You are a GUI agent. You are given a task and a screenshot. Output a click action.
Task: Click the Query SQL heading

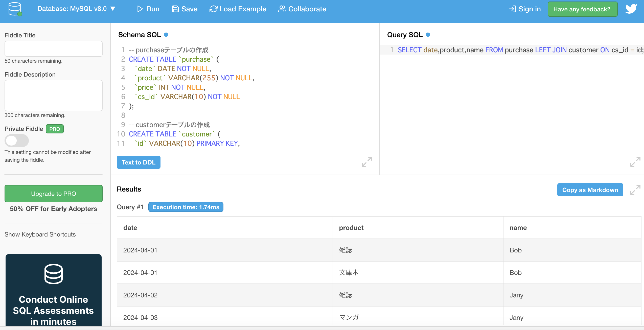point(405,35)
